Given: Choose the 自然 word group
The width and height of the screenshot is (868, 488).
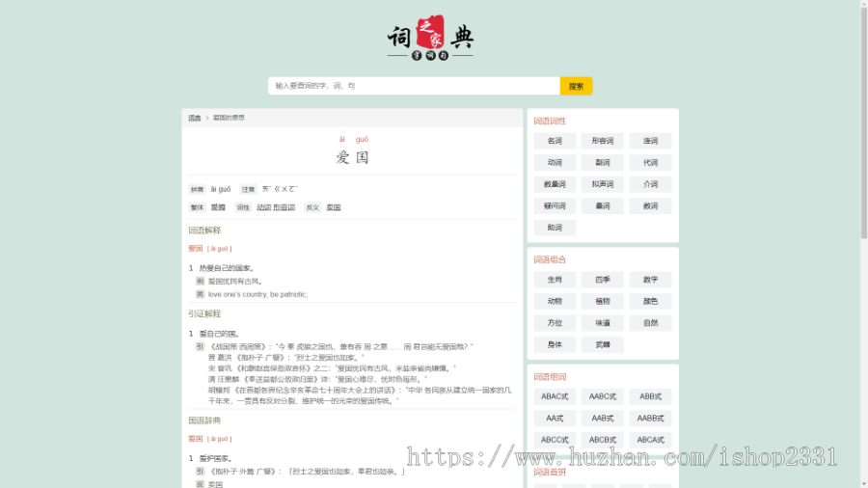Looking at the screenshot, I should [650, 323].
